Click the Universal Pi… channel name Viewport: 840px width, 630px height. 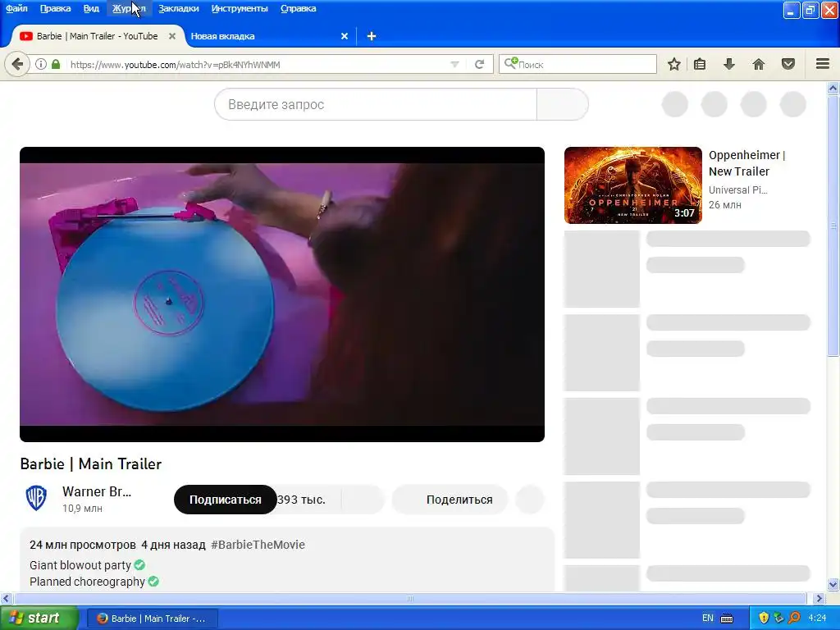(x=737, y=189)
